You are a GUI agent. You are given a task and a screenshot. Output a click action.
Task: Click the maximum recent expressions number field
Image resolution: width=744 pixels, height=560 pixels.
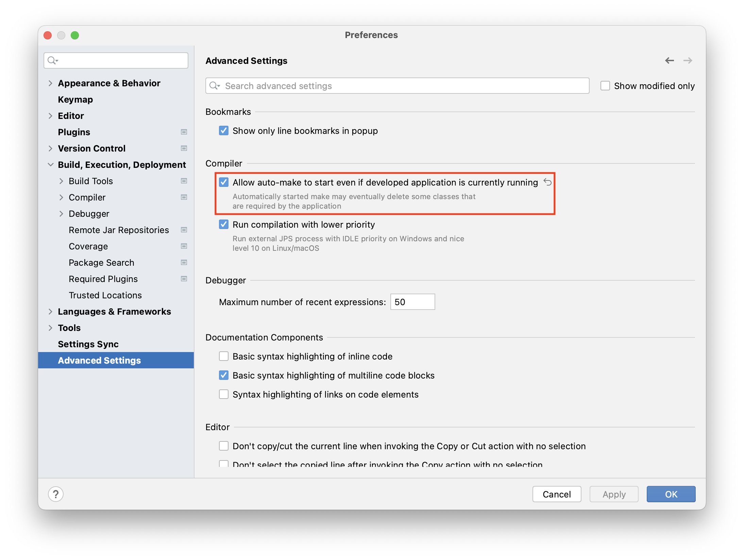pos(412,302)
